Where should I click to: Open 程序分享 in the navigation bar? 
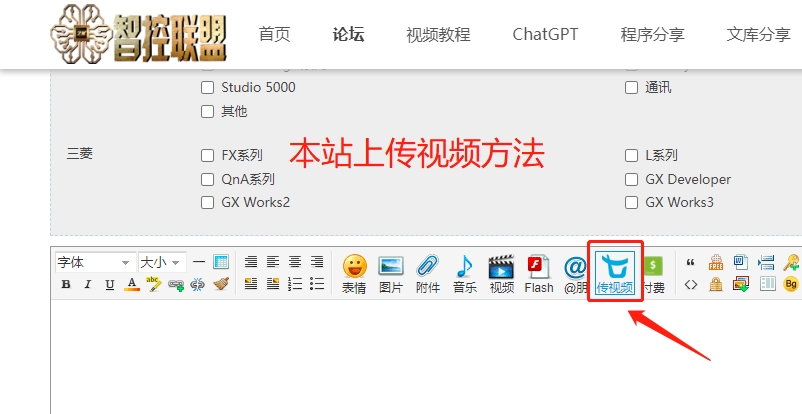pos(652,35)
